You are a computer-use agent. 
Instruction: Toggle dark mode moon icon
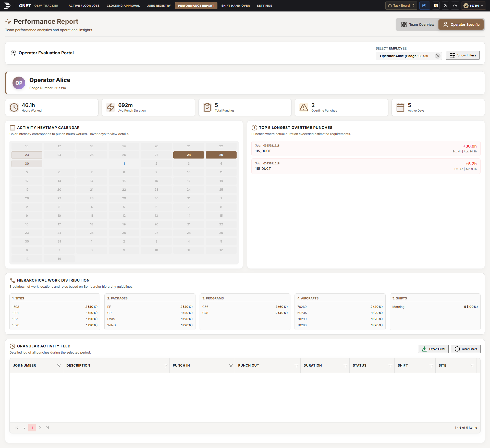[x=445, y=6]
